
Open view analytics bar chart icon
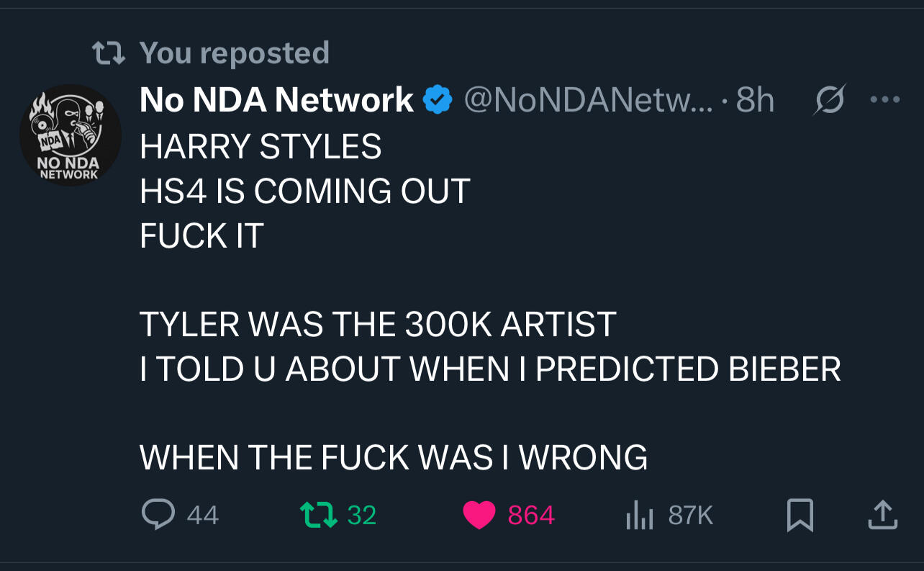[x=638, y=515]
